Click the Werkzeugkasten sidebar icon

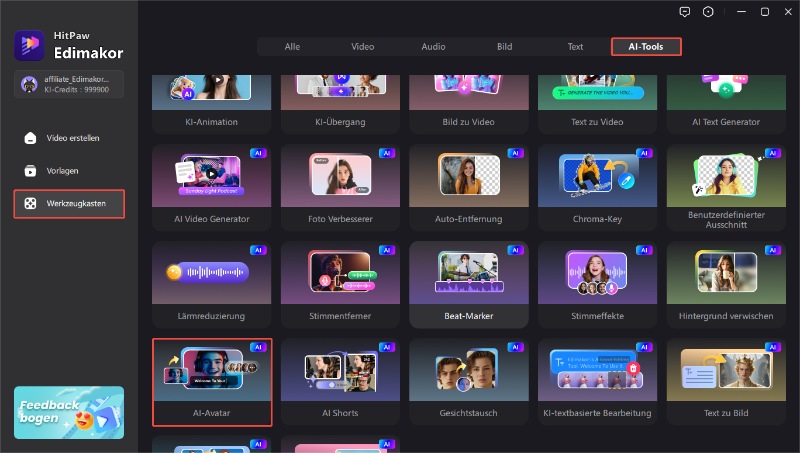(x=30, y=204)
